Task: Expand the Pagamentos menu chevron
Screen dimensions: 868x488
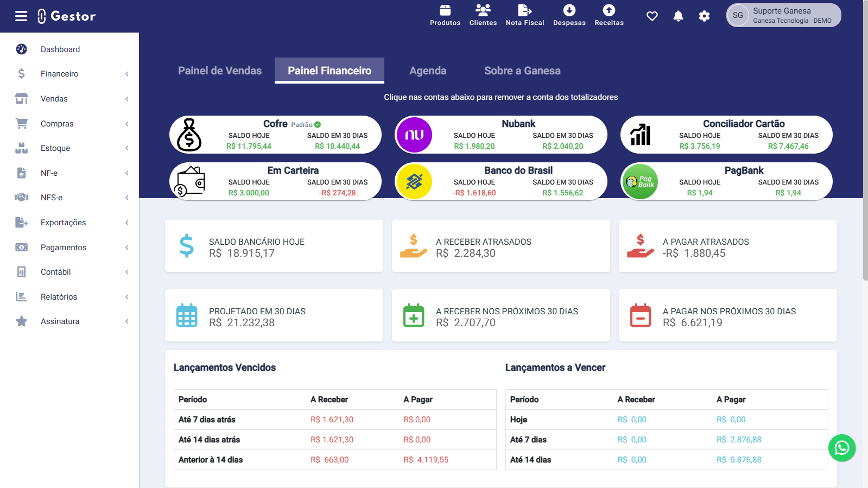Action: coord(127,248)
